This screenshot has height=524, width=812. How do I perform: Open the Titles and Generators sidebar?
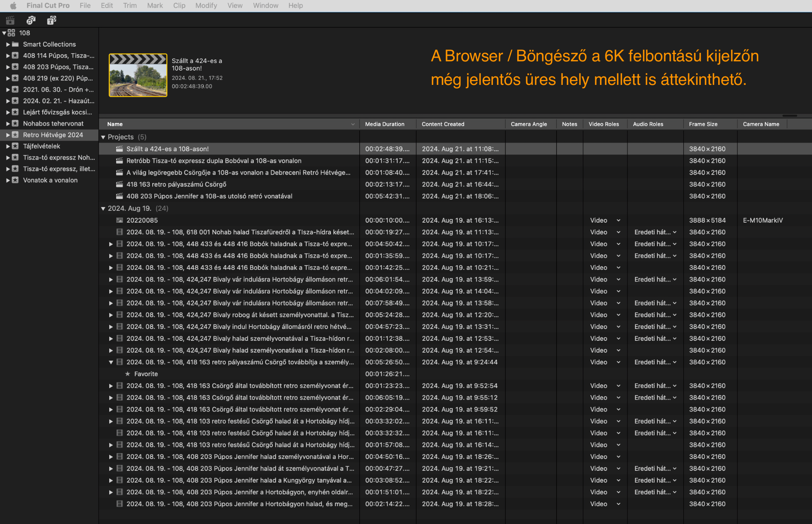[52, 20]
